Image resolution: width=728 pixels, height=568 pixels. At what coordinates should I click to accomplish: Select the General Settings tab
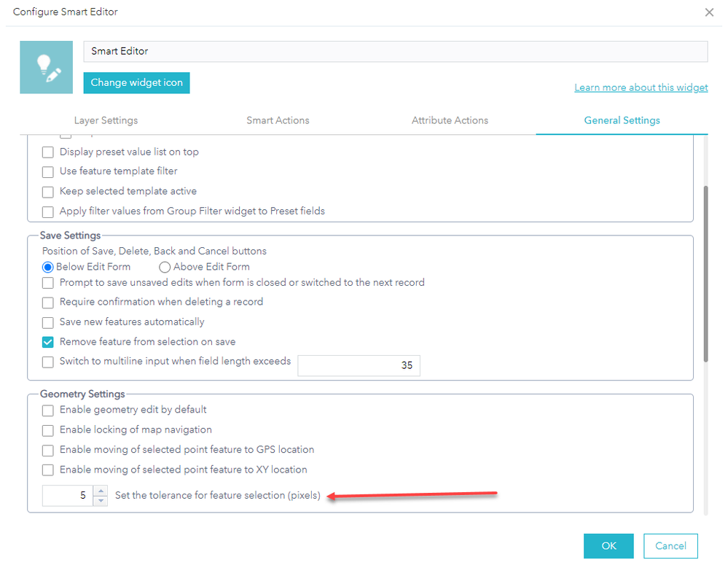(622, 120)
